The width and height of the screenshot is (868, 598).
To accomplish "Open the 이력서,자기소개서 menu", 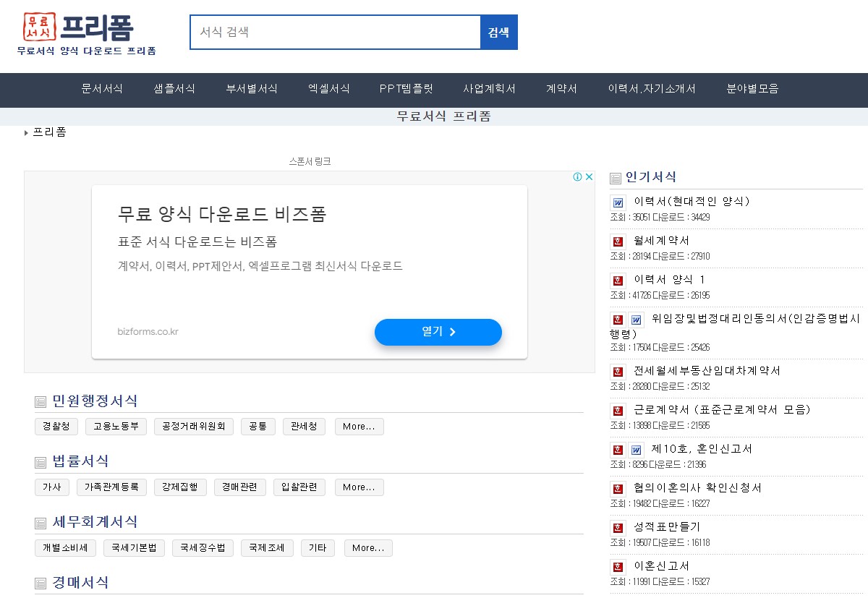I will tap(652, 90).
